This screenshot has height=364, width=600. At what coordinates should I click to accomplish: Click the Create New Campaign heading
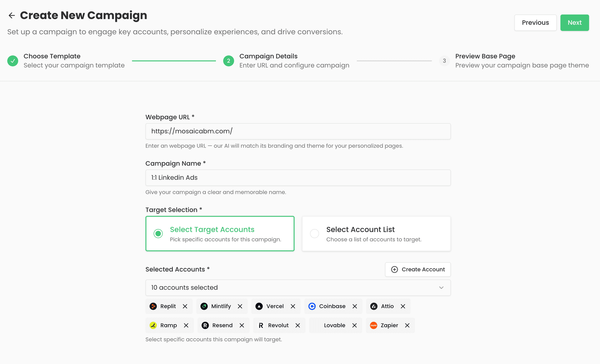[83, 15]
